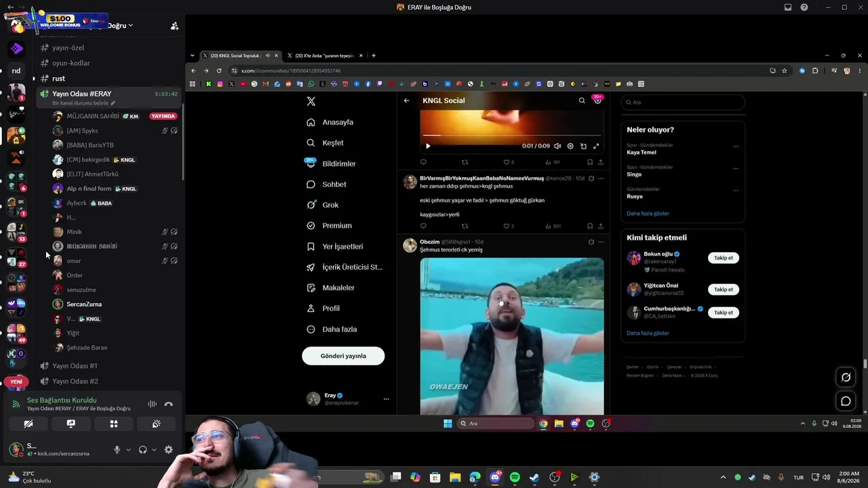Like the top video post
The height and width of the screenshot is (488, 868).
[507, 162]
